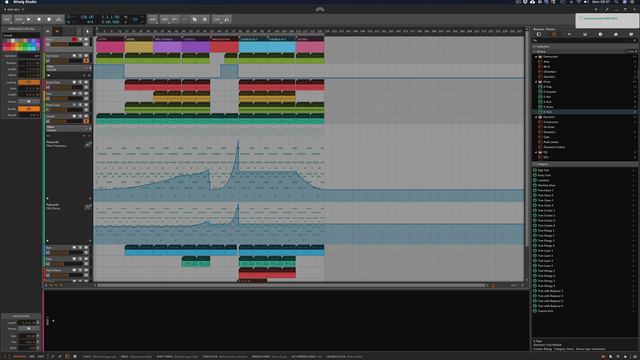
Task: Switch to the EDIT view in footer
Action: pyautogui.click(x=41, y=357)
